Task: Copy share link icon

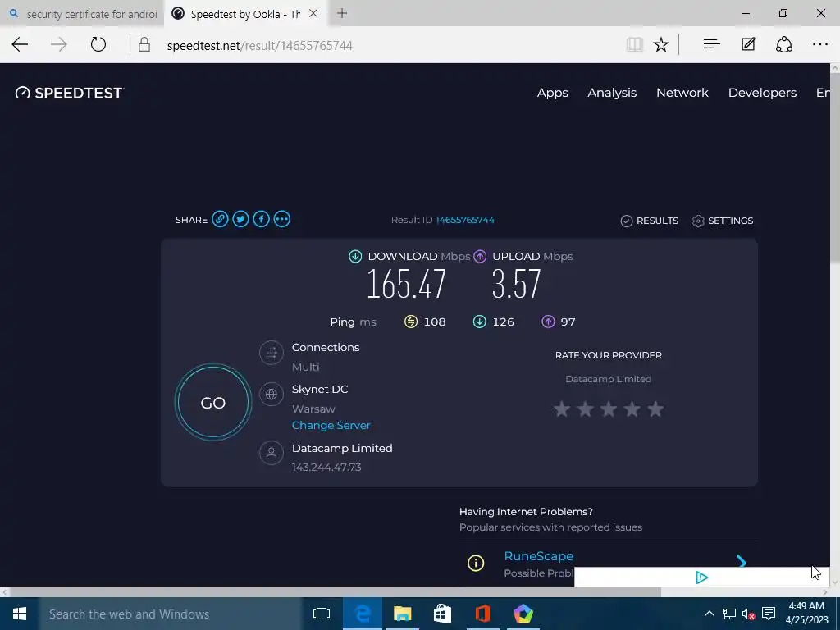Action: [220, 219]
